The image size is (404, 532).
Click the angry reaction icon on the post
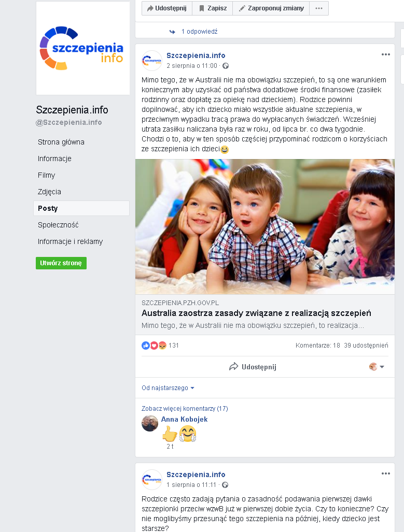162,346
